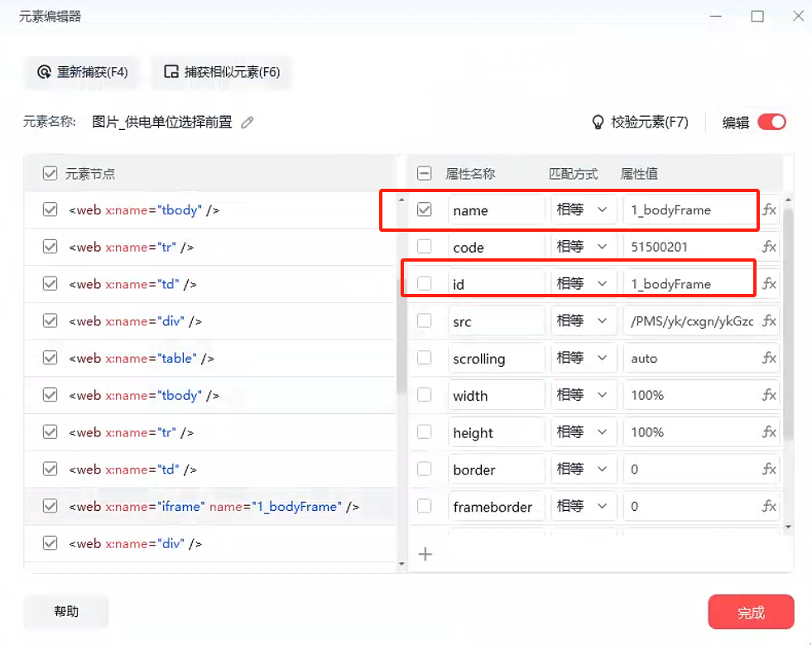Click the fx icon for scrolling attribute

(x=769, y=358)
